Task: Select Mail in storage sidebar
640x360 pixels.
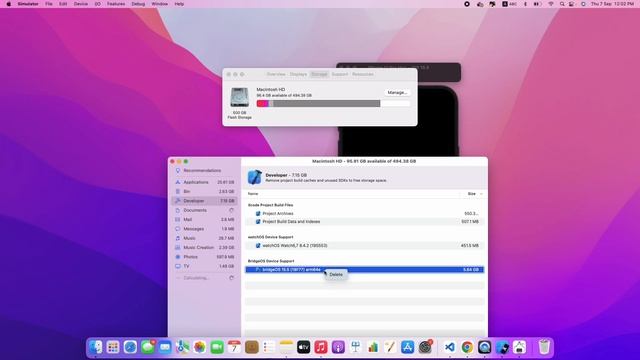Action: [204, 220]
